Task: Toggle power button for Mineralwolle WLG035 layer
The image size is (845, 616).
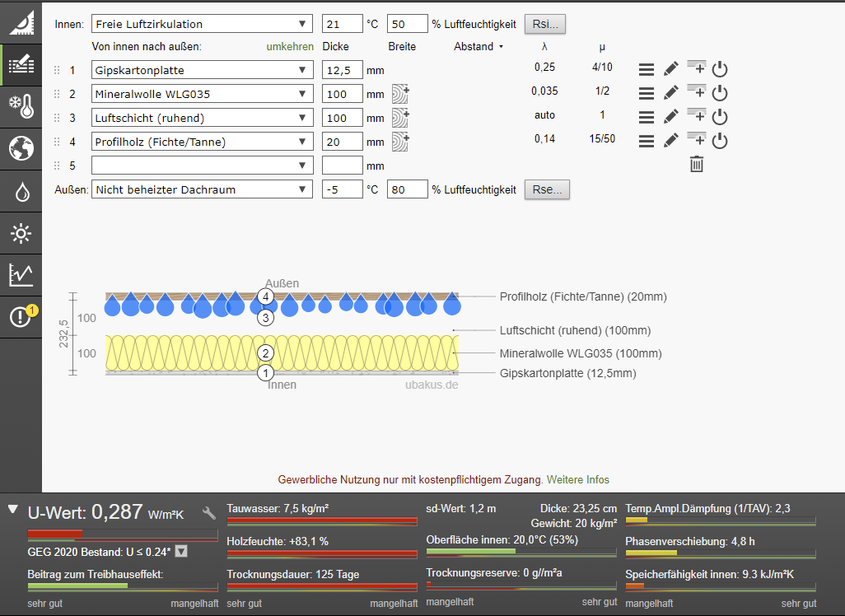Action: click(720, 94)
